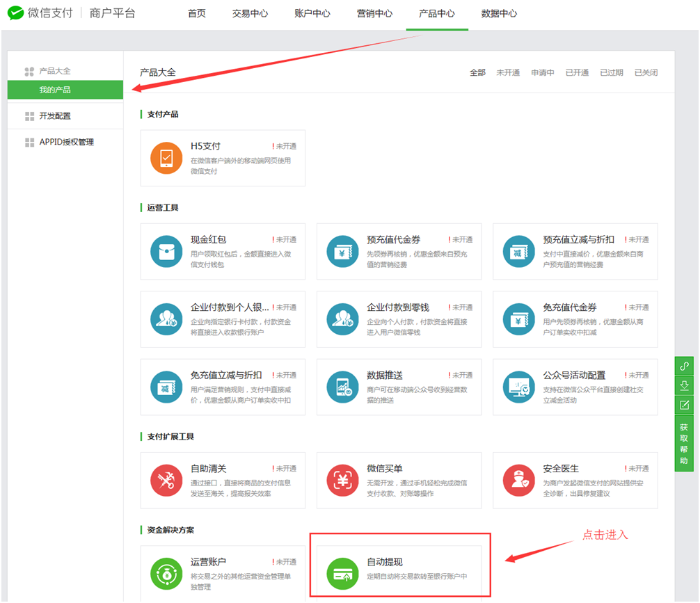Filter products by 申请中
This screenshot has height=603, width=700.
[543, 72]
